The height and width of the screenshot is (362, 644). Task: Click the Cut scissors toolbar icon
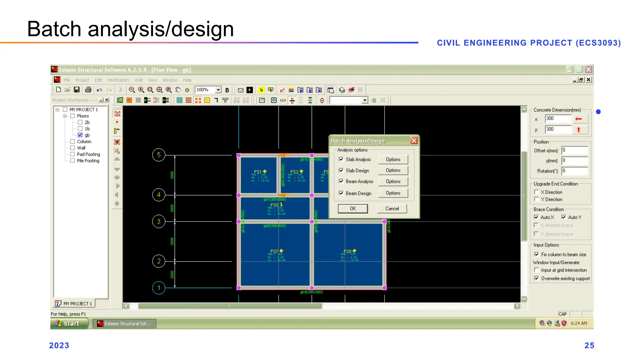121,90
